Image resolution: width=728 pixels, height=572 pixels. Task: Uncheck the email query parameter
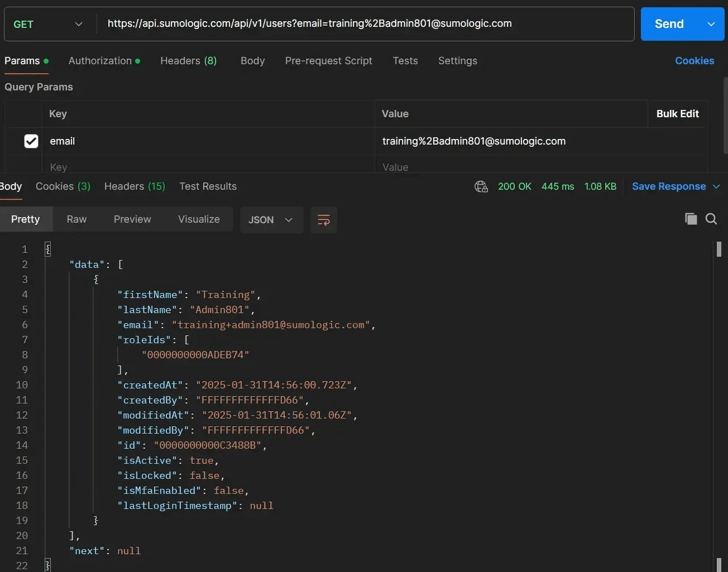(31, 141)
